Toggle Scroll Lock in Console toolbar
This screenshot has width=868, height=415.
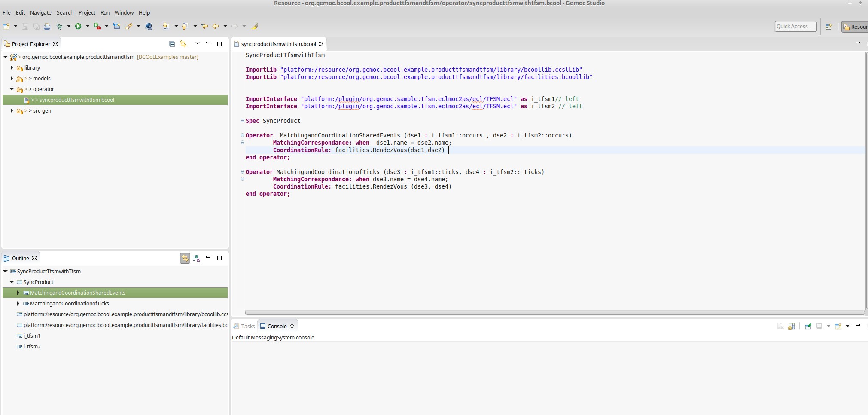point(791,326)
